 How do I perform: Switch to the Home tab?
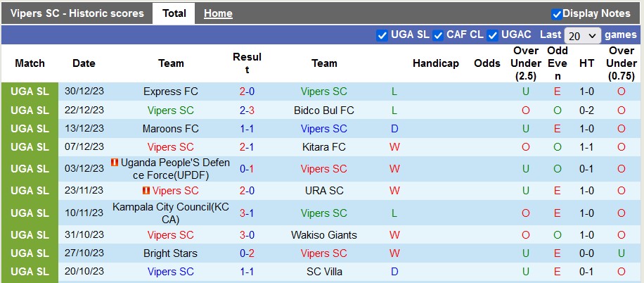pos(218,13)
